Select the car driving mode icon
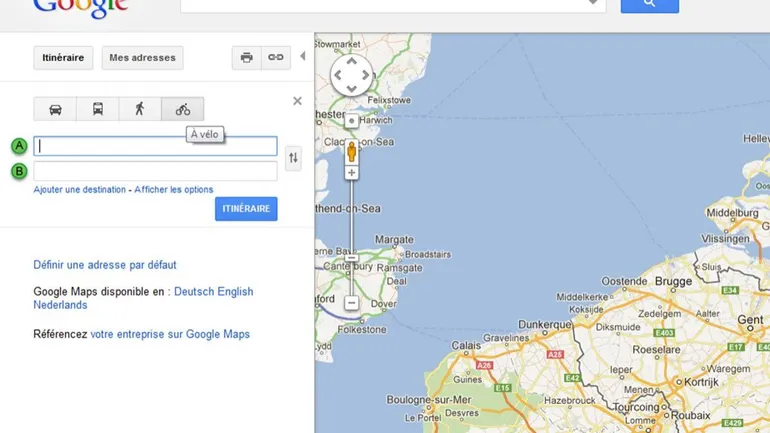The width and height of the screenshot is (770, 433). pyautogui.click(x=55, y=109)
